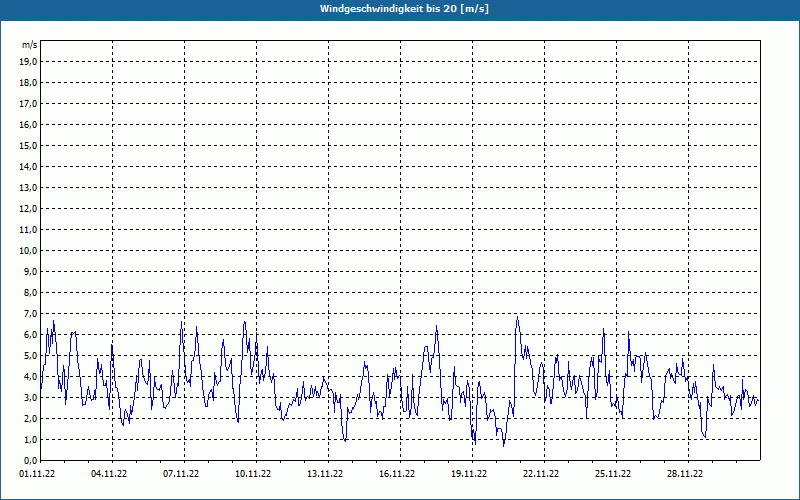Click the y-axis label 6,0
The image size is (800, 500).
[30, 335]
